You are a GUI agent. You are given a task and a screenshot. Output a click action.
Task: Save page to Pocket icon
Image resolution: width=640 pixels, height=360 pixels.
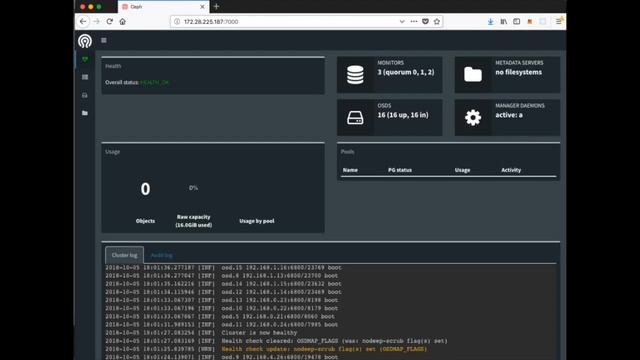tap(425, 21)
